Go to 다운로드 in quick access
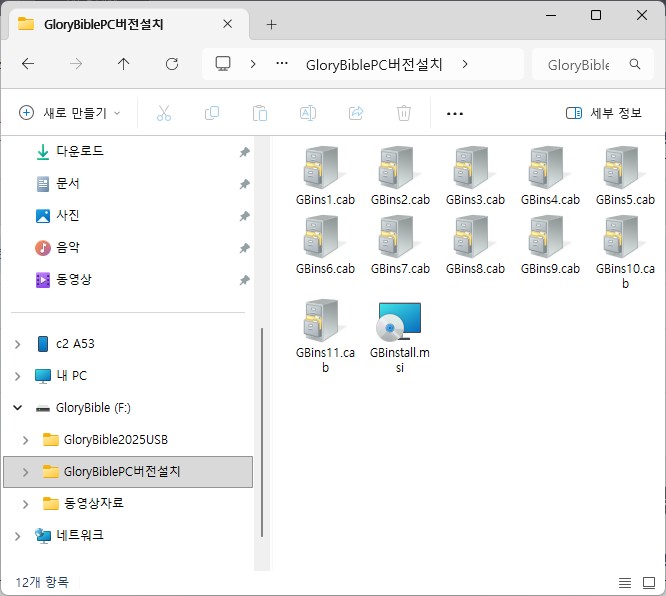The width and height of the screenshot is (666, 596). click(x=79, y=152)
